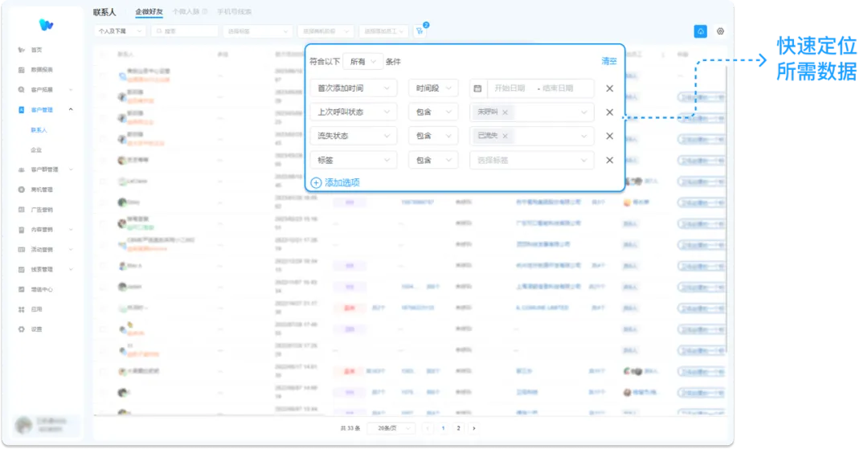868x449 pixels.
Task: Click 清空 to clear all filters
Action: coord(609,61)
